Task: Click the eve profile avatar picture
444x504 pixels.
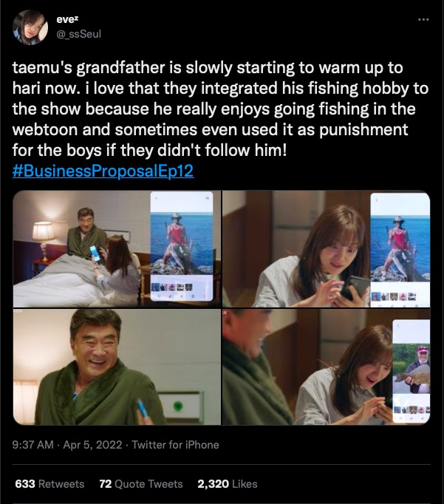Action: 30,27
